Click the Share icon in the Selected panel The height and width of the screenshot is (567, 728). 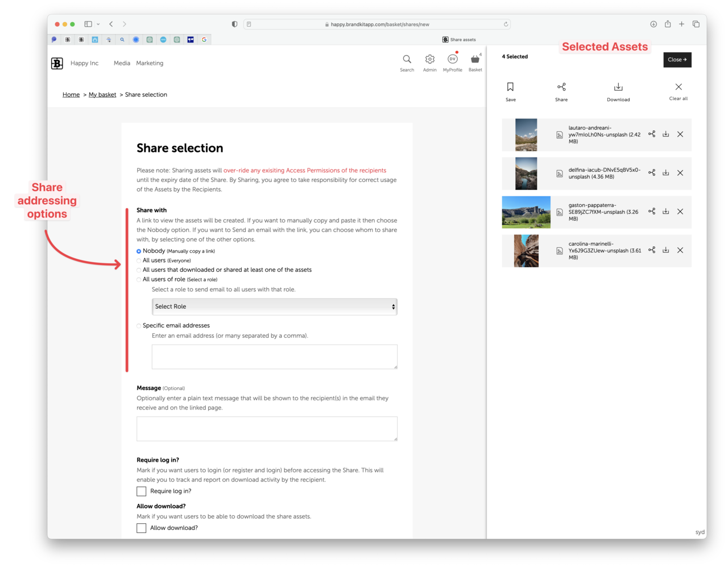(x=561, y=87)
